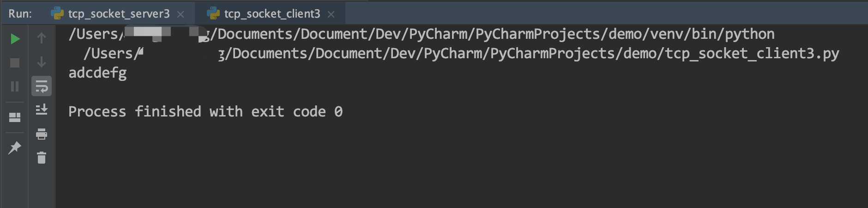The image size is (868, 208).
Task: Switch to tcp_socket_server3 tab
Action: (x=119, y=14)
